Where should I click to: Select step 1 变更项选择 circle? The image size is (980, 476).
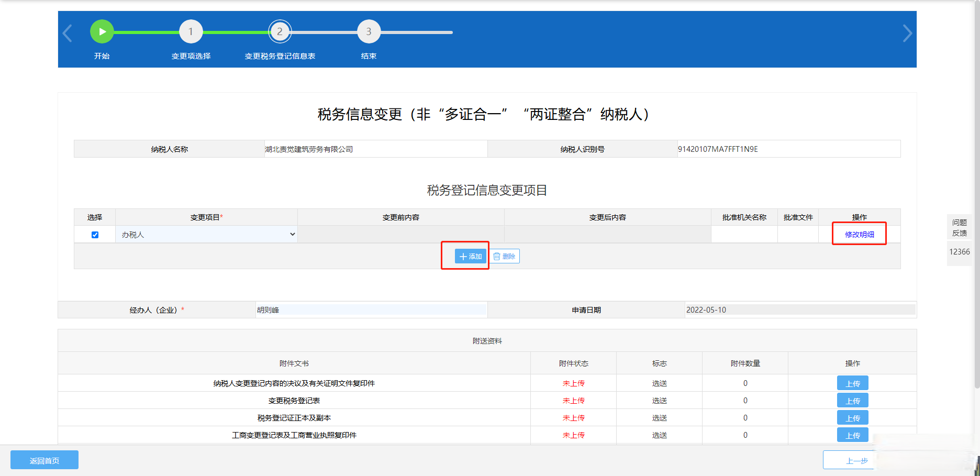[x=191, y=32]
